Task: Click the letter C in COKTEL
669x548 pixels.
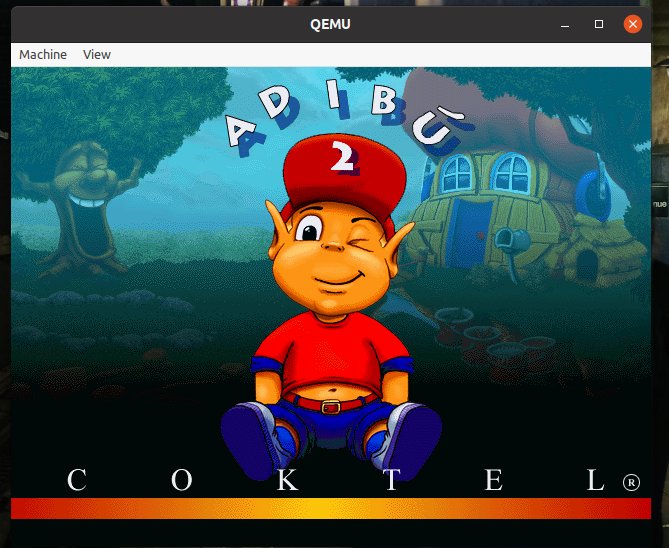Action: (x=77, y=480)
